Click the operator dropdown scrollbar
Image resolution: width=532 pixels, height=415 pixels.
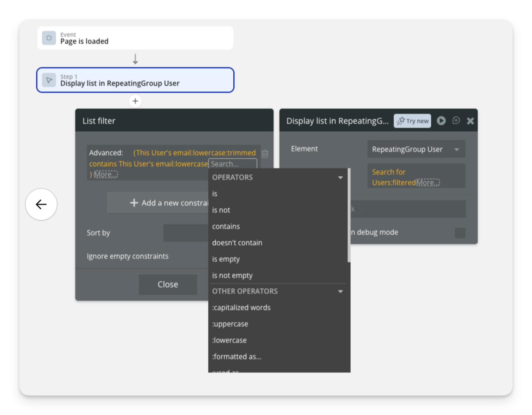point(349,216)
